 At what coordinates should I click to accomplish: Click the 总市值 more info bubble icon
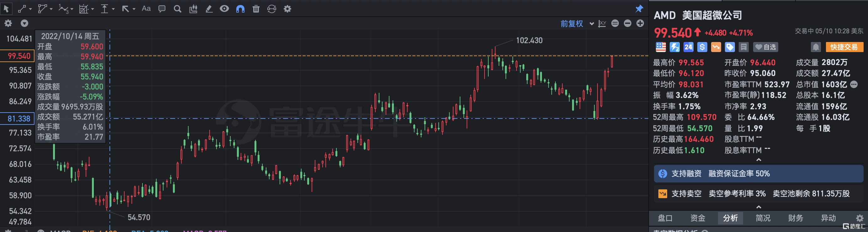click(x=854, y=84)
